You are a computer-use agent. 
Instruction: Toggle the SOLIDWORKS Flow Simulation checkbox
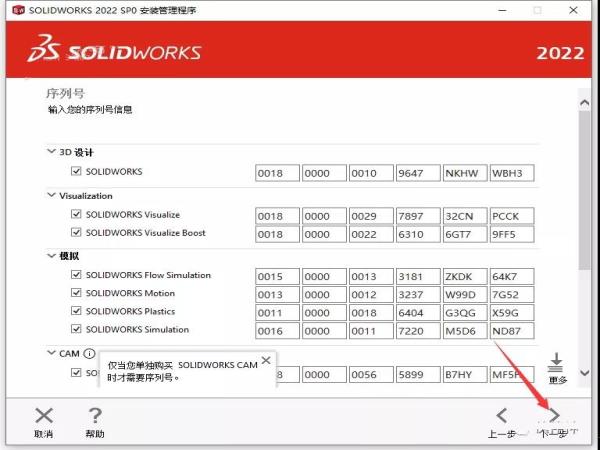tap(76, 275)
